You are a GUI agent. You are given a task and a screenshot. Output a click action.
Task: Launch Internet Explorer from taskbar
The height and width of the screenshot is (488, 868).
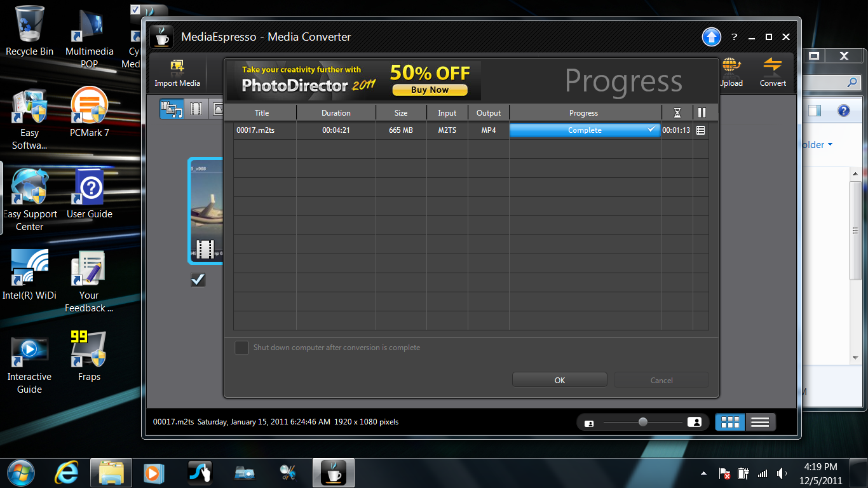click(x=66, y=473)
